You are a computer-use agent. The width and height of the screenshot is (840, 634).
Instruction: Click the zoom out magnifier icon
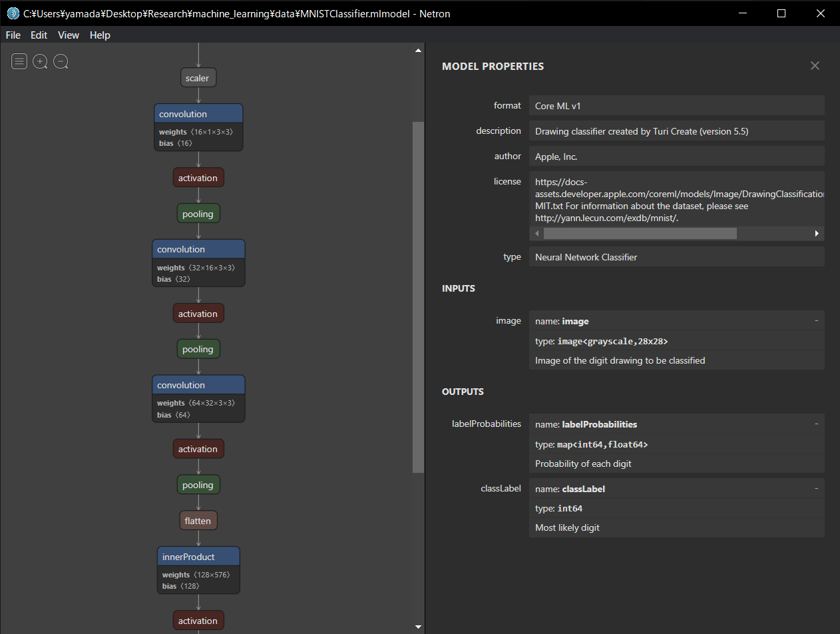click(61, 62)
